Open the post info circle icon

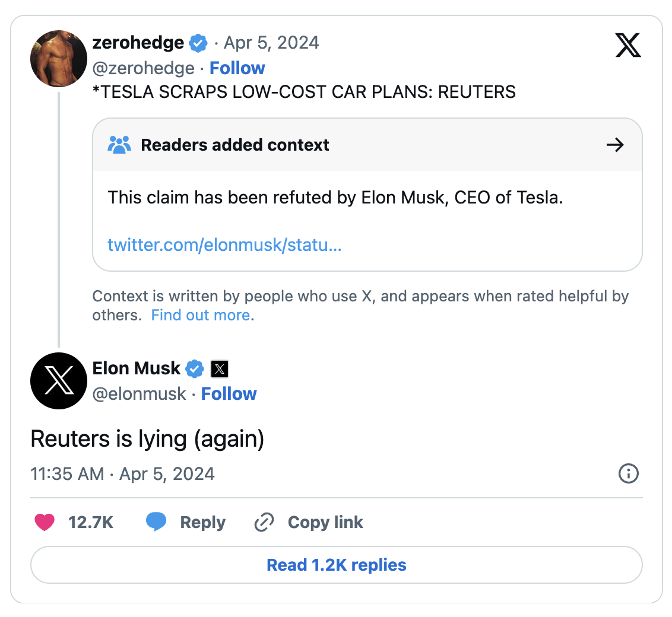tap(628, 473)
